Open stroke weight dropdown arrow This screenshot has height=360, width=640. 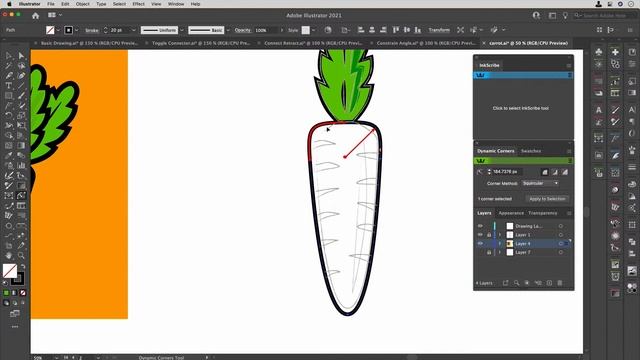click(x=133, y=30)
